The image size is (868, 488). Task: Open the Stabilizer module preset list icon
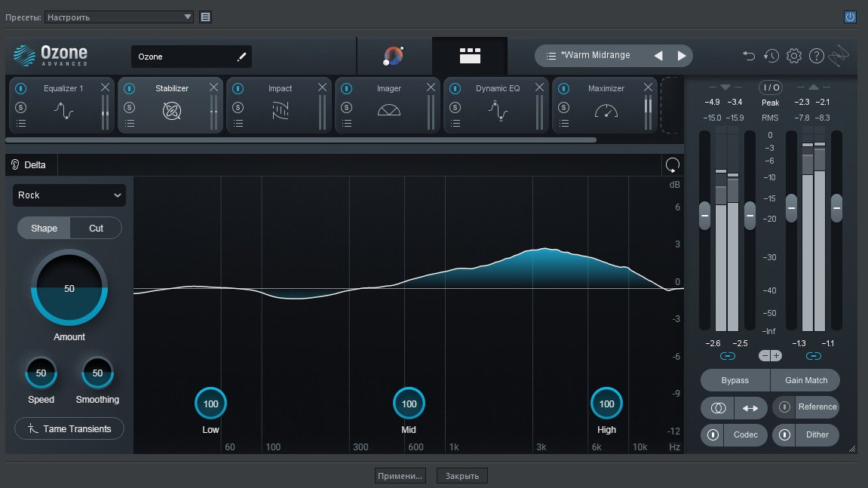click(130, 124)
